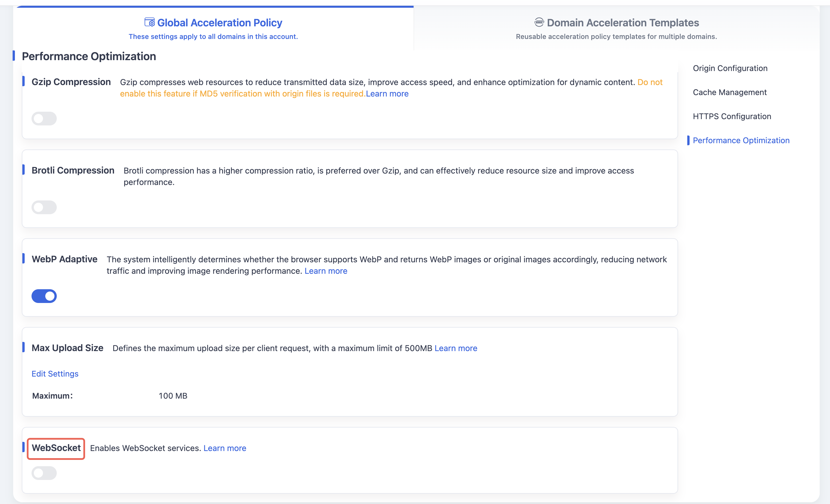Screen dimensions: 830x504
Task: Enable the WebSocket toggle
Action: tap(44, 473)
